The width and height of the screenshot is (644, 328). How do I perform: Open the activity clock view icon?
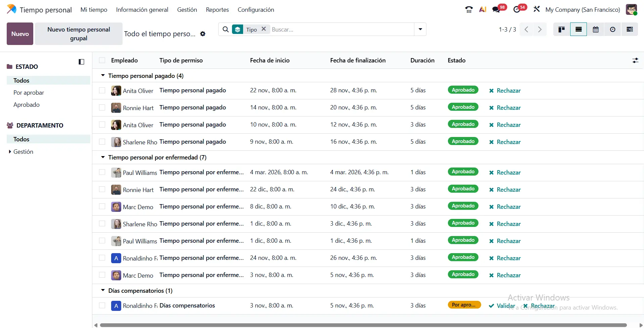click(x=612, y=30)
